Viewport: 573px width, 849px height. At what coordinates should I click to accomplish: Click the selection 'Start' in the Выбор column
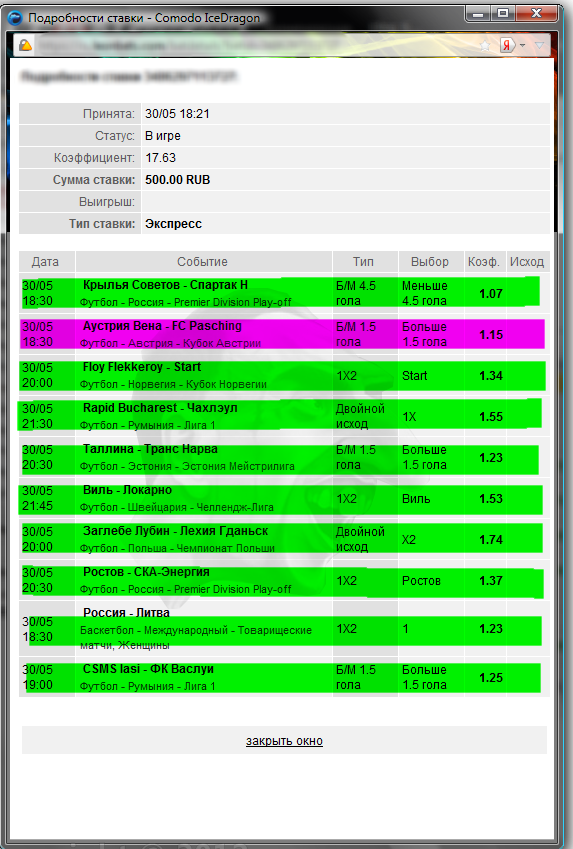point(414,376)
